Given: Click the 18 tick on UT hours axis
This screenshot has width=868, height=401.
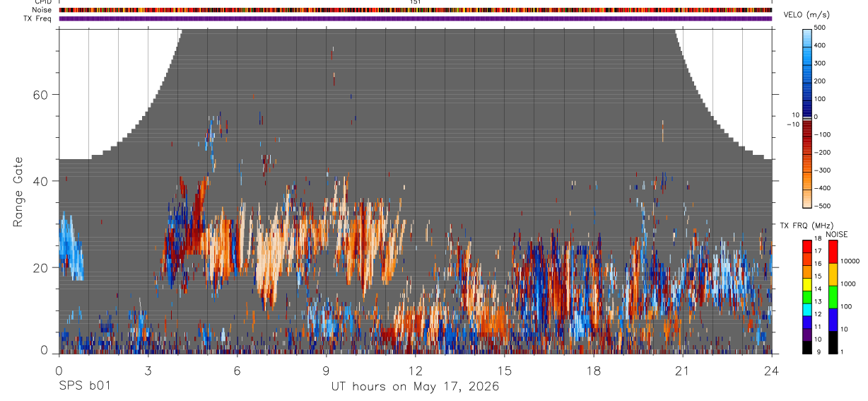Looking at the screenshot, I should (x=593, y=370).
